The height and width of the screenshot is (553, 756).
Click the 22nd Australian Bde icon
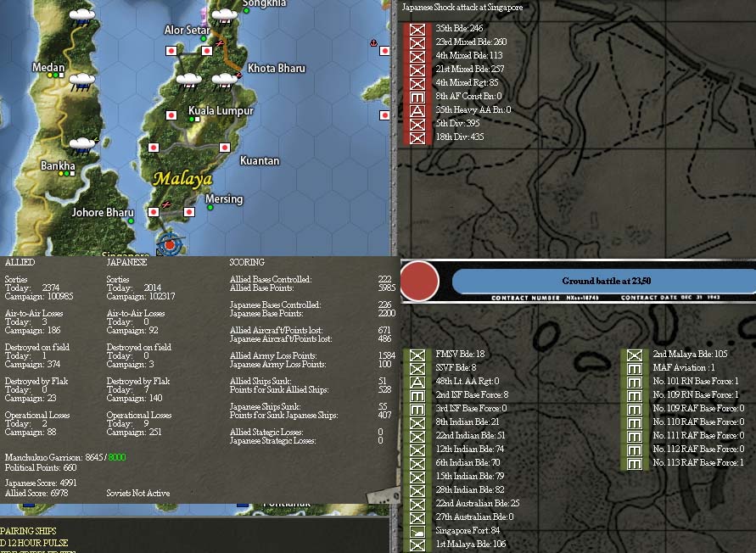coord(417,504)
